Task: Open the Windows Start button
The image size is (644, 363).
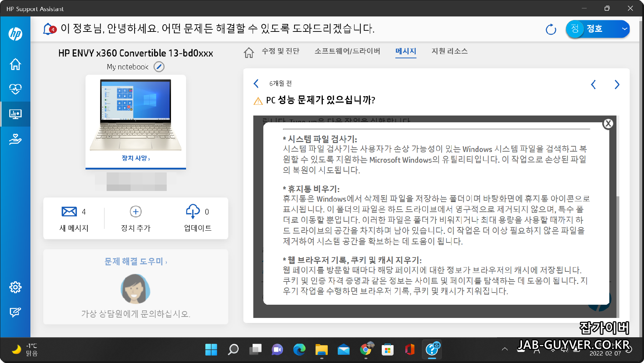Action: 211,350
